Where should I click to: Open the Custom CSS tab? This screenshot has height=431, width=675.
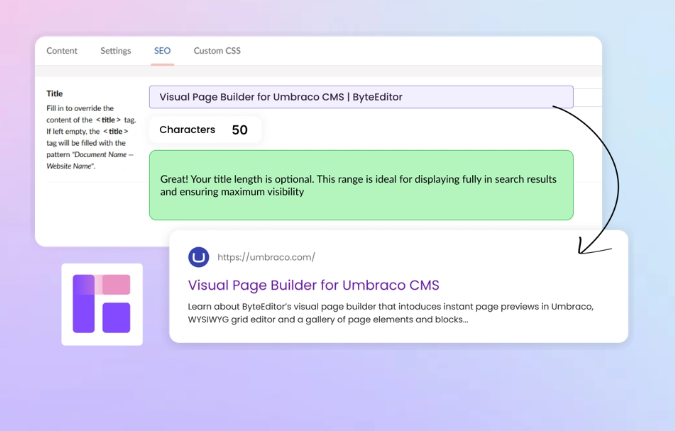tap(217, 51)
